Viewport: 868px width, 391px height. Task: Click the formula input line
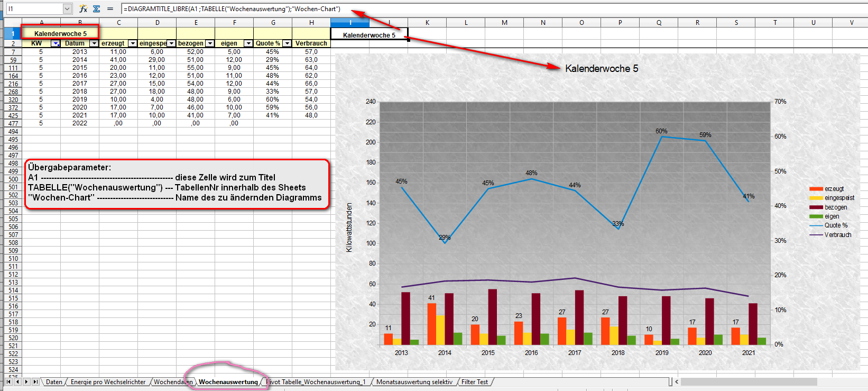click(476, 9)
